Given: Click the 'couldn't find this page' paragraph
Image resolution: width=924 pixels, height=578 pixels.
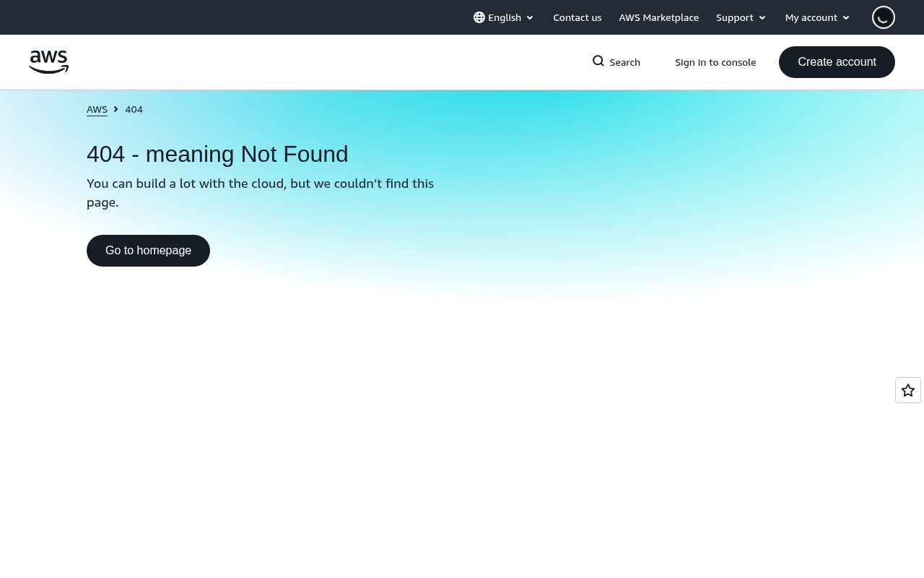Looking at the screenshot, I should [260, 193].
